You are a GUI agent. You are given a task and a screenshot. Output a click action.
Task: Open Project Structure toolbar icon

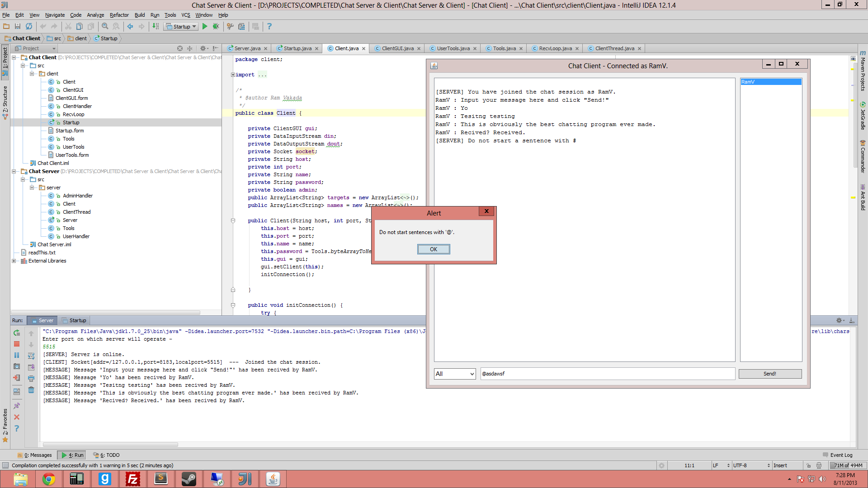[241, 27]
